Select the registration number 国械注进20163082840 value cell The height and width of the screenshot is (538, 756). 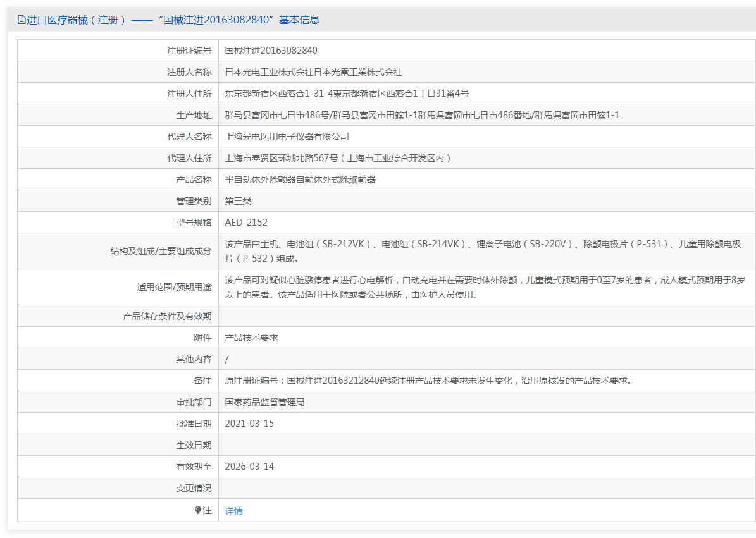click(x=271, y=51)
